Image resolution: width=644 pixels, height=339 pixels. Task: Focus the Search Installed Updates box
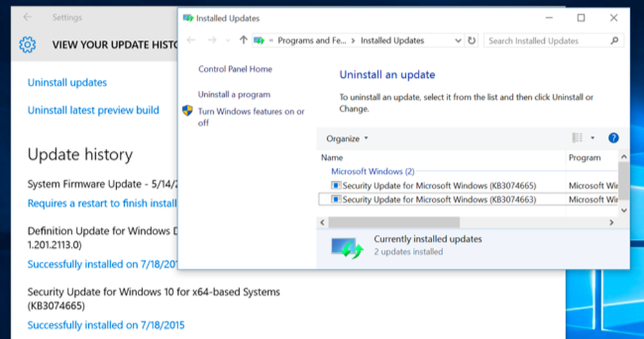[x=554, y=41]
